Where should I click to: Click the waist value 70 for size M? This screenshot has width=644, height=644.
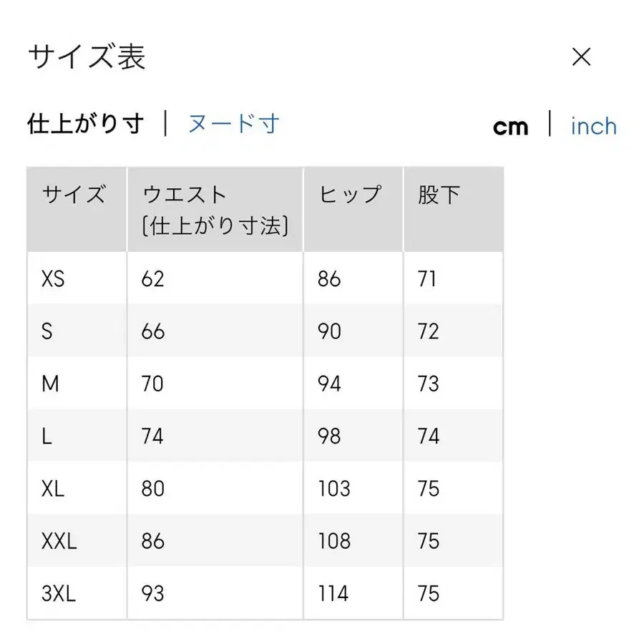[152, 384]
